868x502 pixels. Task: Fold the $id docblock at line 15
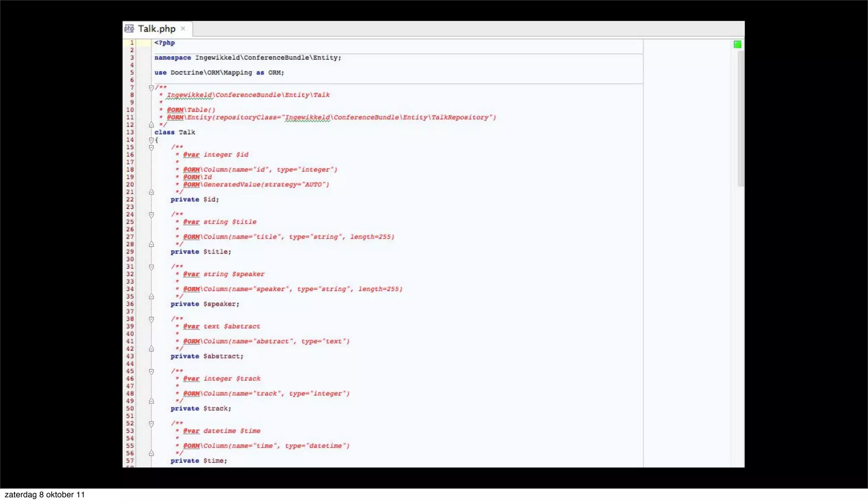coord(151,148)
